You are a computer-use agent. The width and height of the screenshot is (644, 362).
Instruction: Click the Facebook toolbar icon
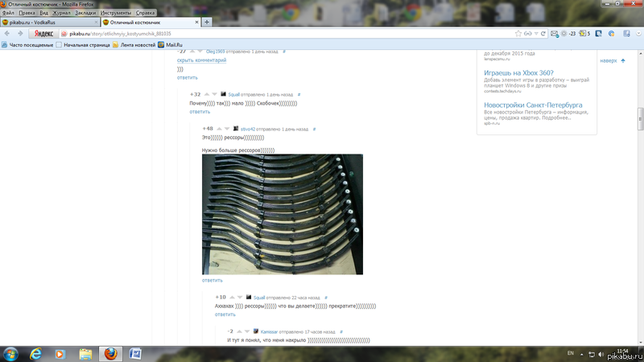click(x=626, y=34)
